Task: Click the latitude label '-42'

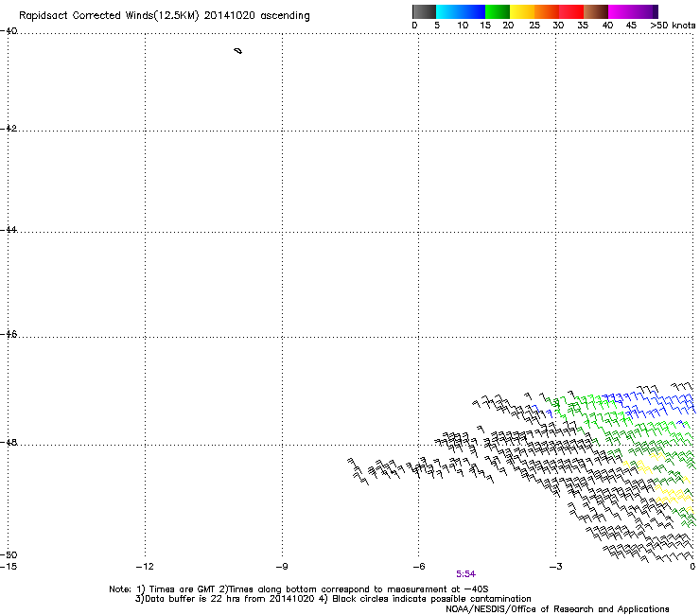Action: click(x=9, y=128)
